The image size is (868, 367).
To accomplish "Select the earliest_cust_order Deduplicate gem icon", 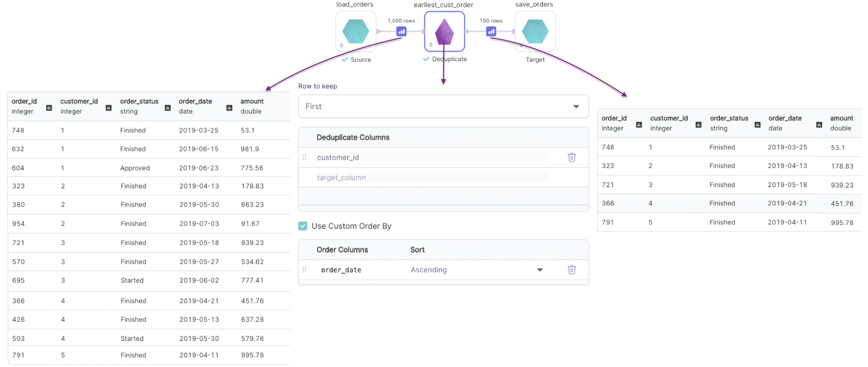I will tap(444, 31).
